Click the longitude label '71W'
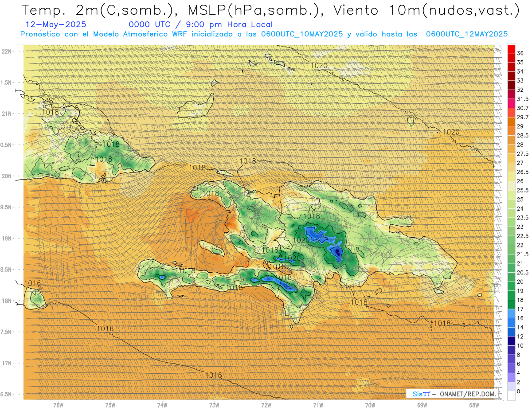The width and height of the screenshot is (532, 411). coord(318,405)
